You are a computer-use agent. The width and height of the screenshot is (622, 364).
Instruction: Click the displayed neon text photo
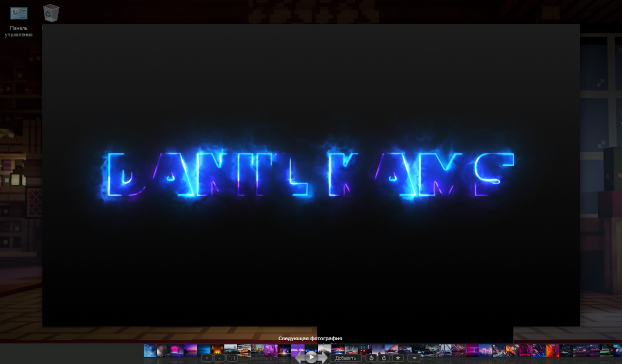click(311, 175)
